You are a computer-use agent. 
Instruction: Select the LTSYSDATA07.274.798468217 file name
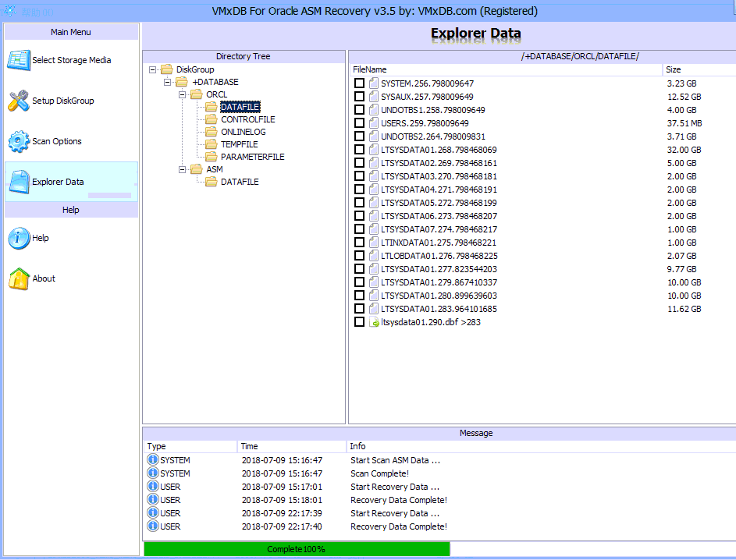[x=439, y=229]
